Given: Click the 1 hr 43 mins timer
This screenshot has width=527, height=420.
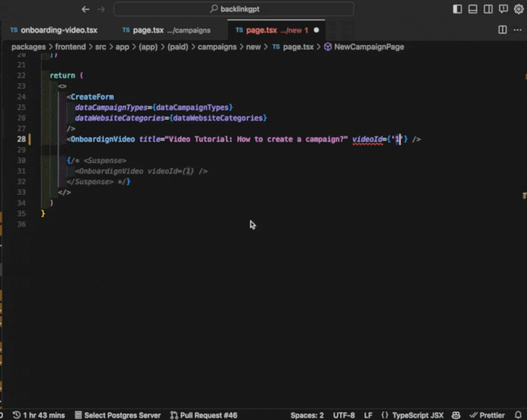Looking at the screenshot, I should coord(39,415).
